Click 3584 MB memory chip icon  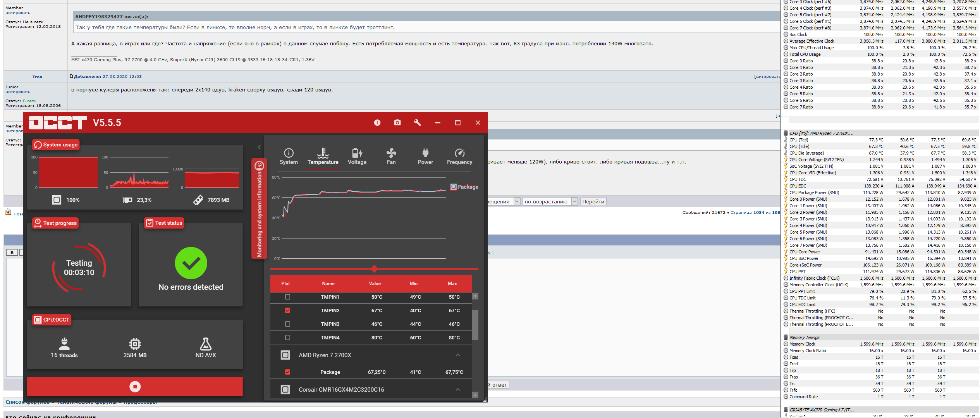[x=135, y=344]
